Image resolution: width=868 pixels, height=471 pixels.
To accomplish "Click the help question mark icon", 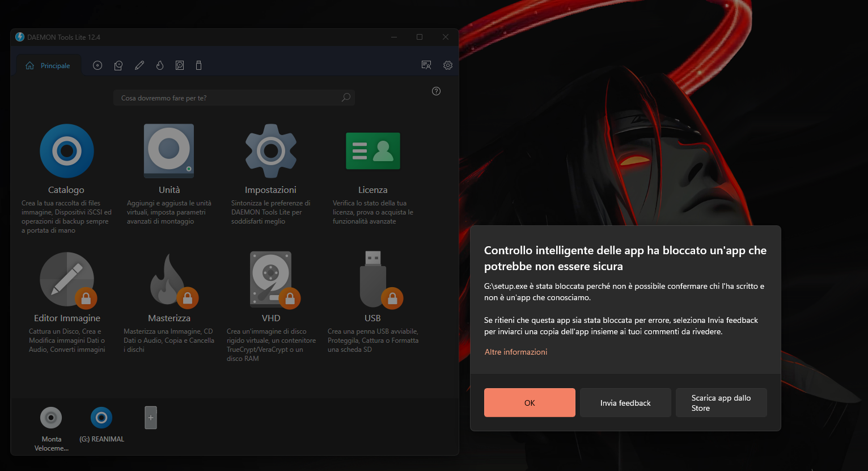I will pyautogui.click(x=436, y=91).
